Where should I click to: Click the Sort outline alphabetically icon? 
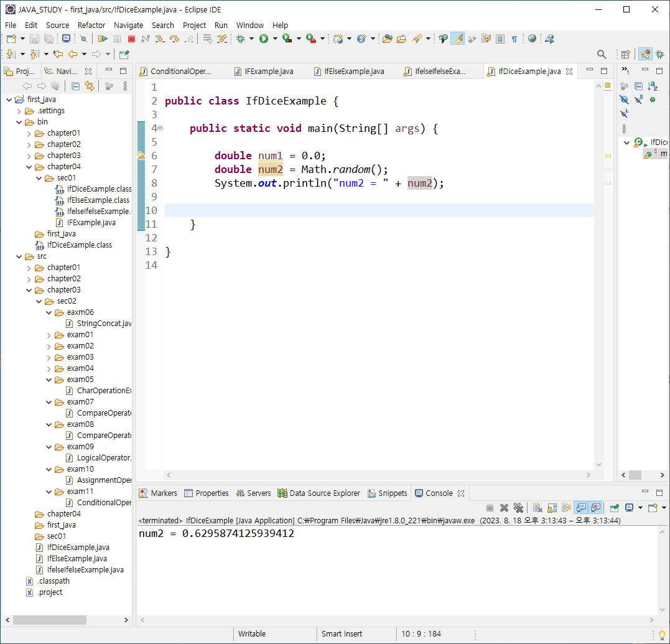[x=653, y=86]
